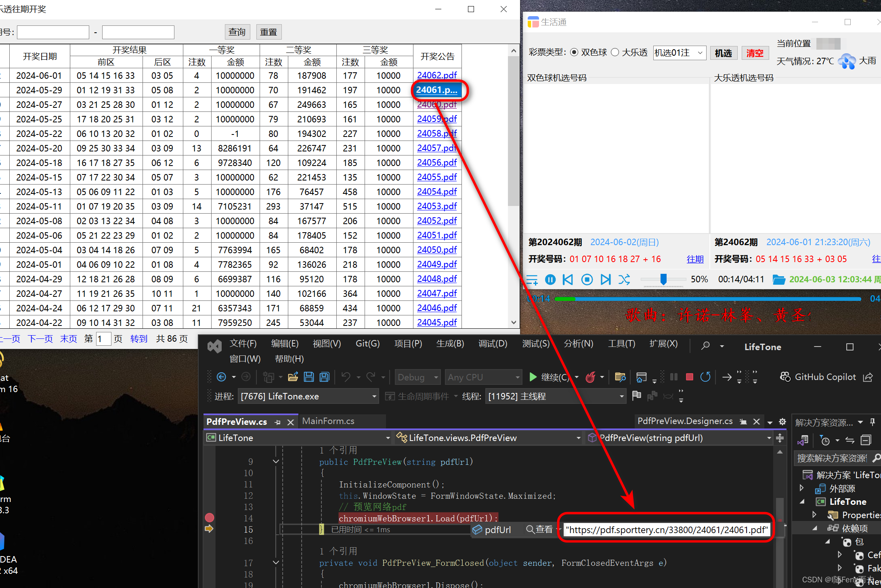This screenshot has width=881, height=588.
Task: Click the Visual Studio search icon
Action: click(x=705, y=346)
